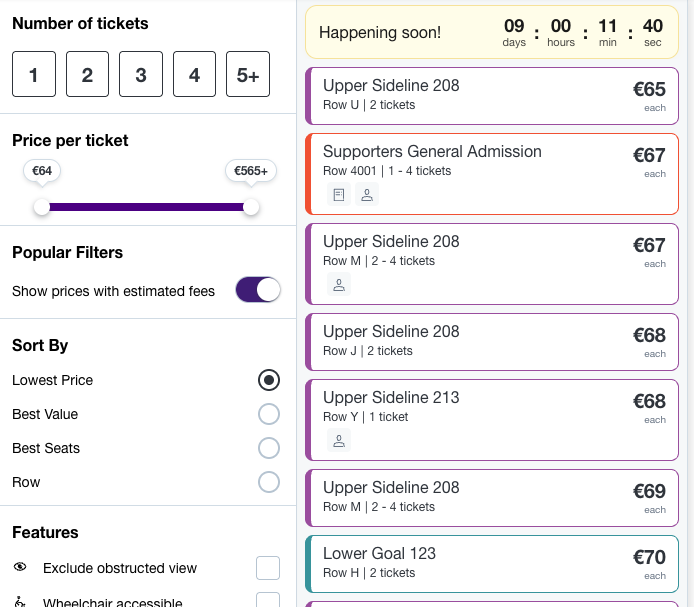Viewport: 694px width, 607px height.
Task: Click the person icon on Supporters General Admission
Action: click(367, 194)
